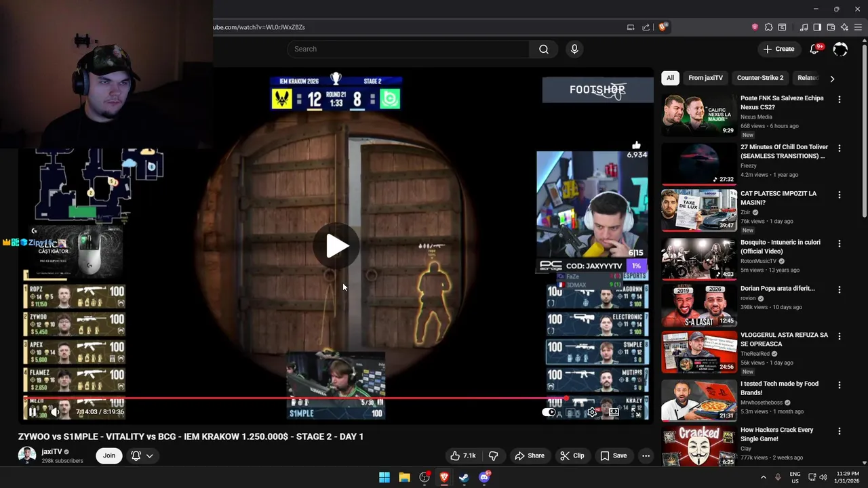
Task: Select the Related filter chip
Action: [x=808, y=78]
